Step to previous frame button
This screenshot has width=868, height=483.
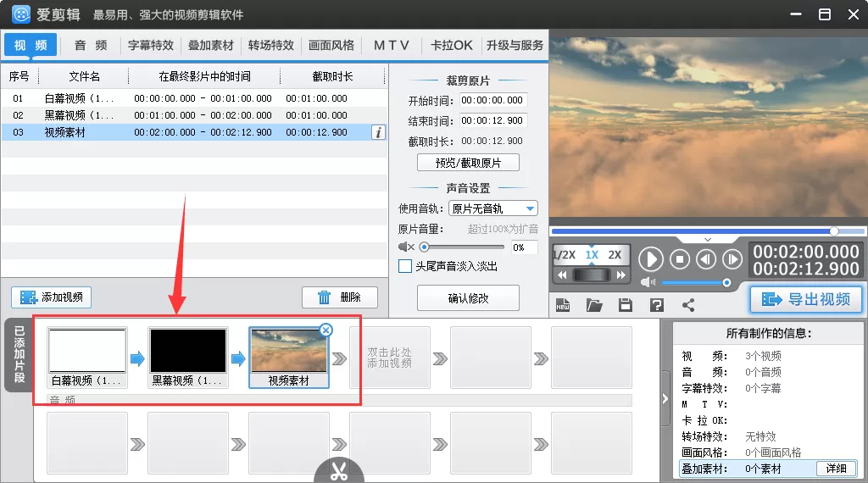pos(706,259)
